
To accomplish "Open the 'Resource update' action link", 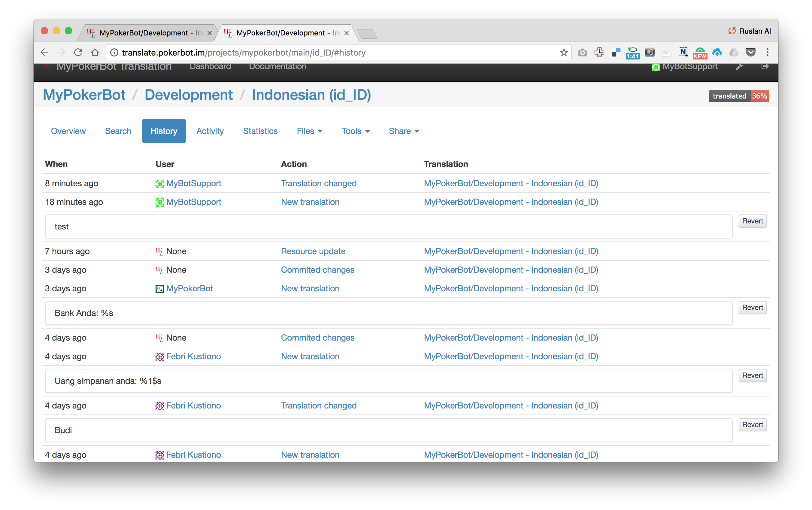I will (313, 251).
